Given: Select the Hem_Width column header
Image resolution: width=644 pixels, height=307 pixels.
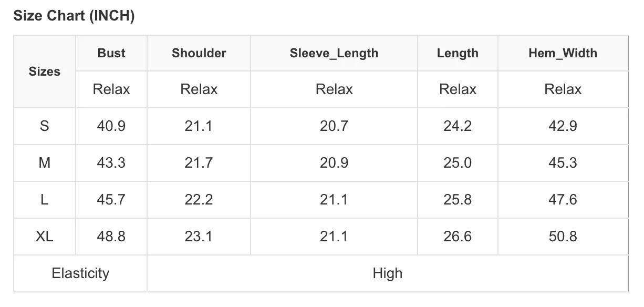Looking at the screenshot, I should click(x=563, y=53).
